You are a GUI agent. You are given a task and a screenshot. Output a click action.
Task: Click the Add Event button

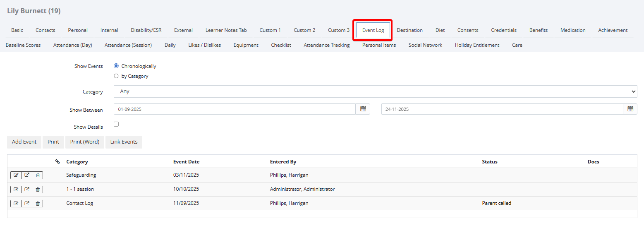(24, 142)
